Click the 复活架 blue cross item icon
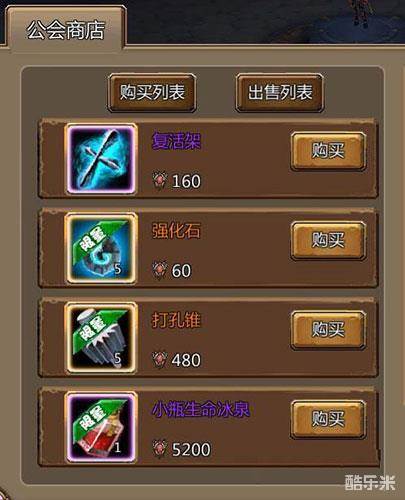The width and height of the screenshot is (405, 500). click(x=101, y=159)
